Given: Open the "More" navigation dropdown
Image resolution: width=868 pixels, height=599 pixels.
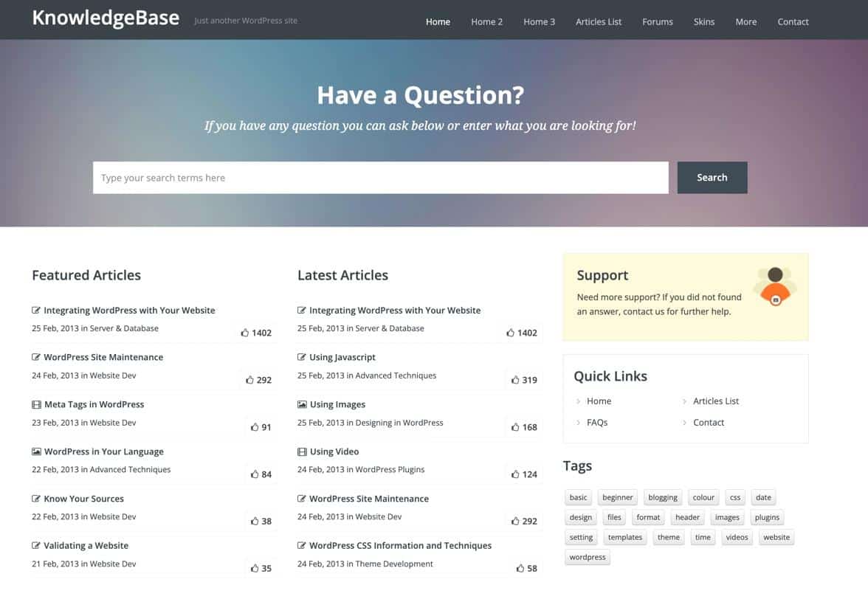Looking at the screenshot, I should click(745, 21).
